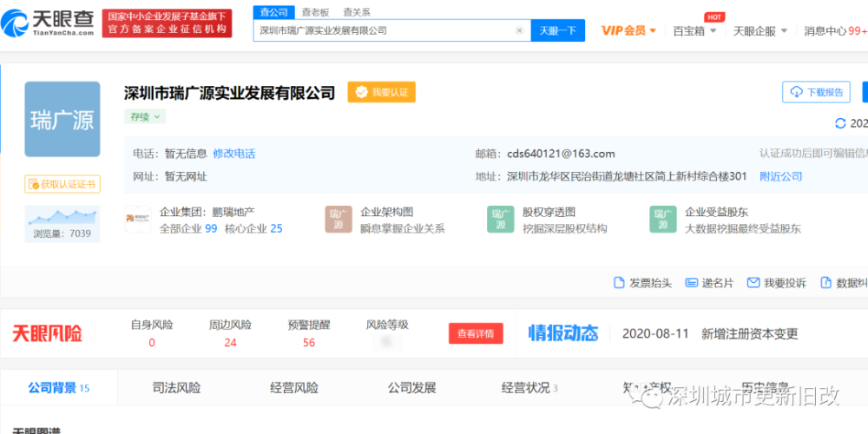The height and width of the screenshot is (434, 868).
Task: Select the 经营状况 tab
Action: coord(529,387)
